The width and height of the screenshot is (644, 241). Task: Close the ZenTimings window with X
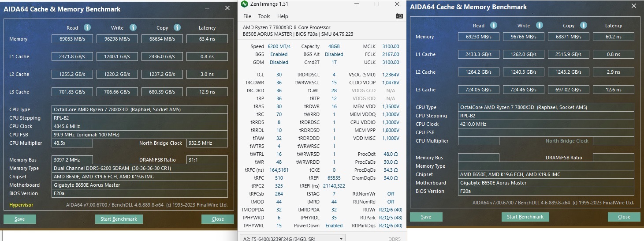(397, 4)
